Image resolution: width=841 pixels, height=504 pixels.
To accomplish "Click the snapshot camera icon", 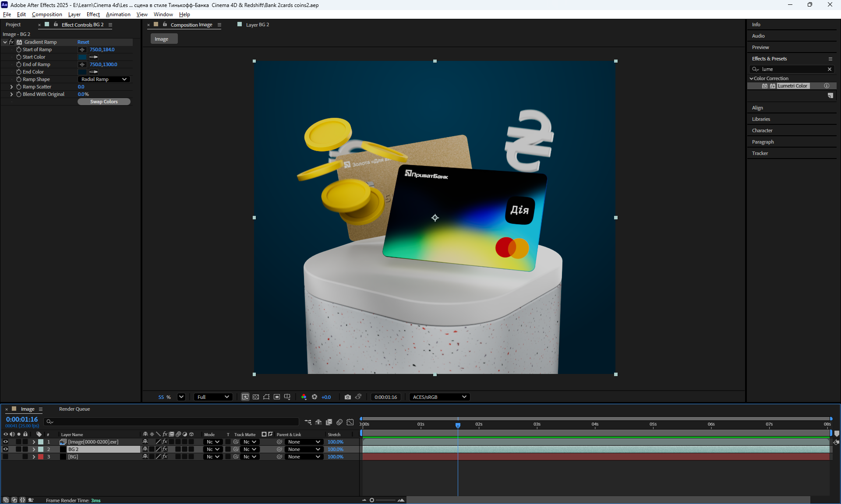I will [x=348, y=397].
